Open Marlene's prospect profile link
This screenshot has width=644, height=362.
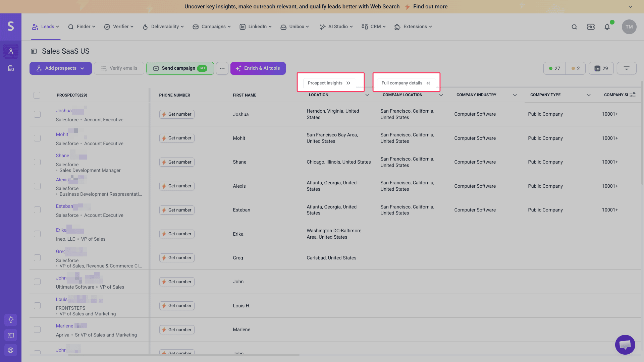(x=64, y=326)
